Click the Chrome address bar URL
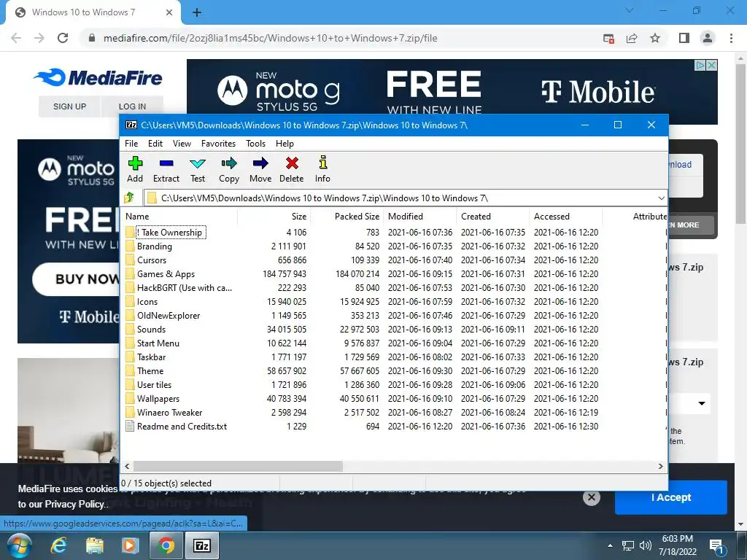The height and width of the screenshot is (560, 747). coord(270,38)
